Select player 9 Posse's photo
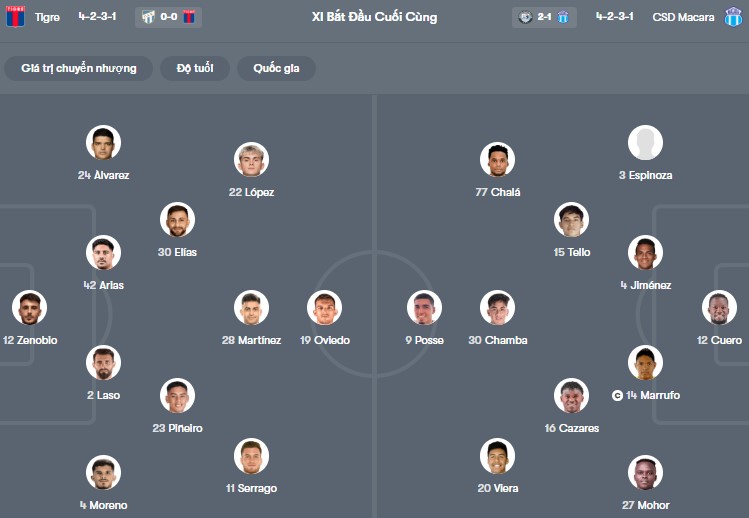This screenshot has height=518, width=749. point(424,308)
